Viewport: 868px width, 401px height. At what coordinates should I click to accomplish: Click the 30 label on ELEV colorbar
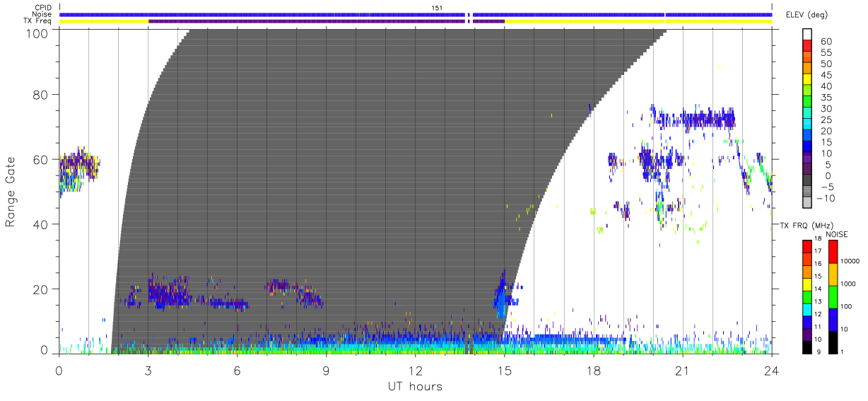[x=826, y=109]
